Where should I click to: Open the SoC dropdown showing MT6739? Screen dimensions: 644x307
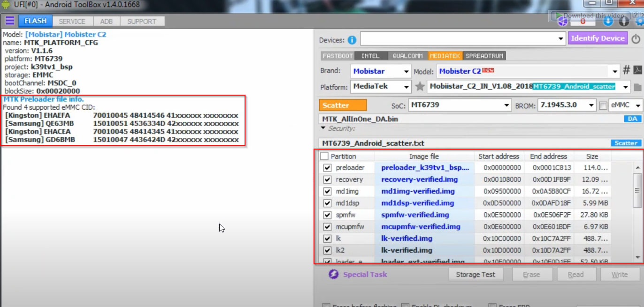(x=460, y=105)
